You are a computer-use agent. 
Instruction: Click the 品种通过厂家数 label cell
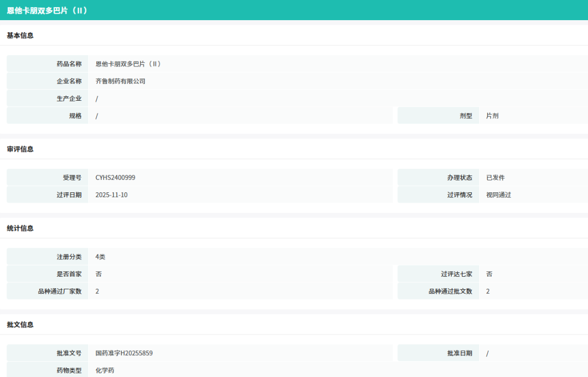coord(47,291)
